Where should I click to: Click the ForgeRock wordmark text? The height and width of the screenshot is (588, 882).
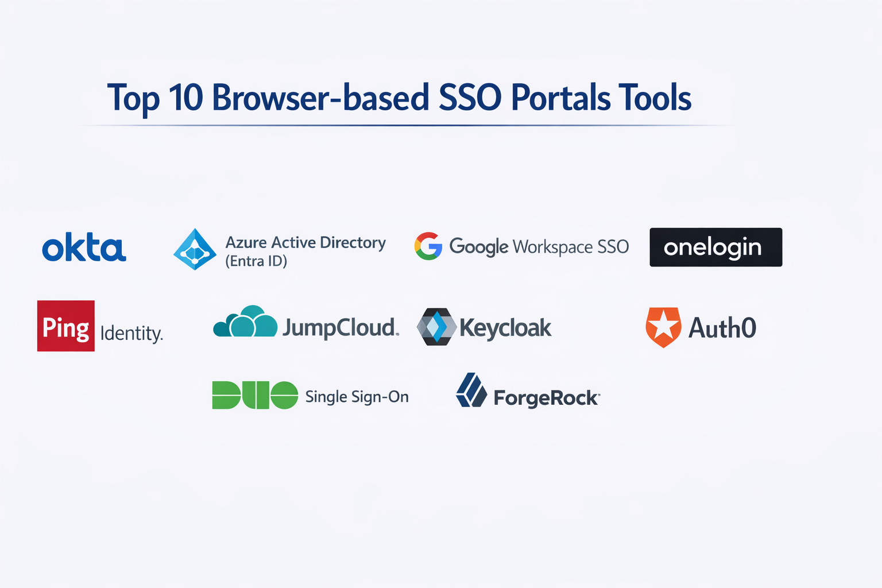click(546, 398)
